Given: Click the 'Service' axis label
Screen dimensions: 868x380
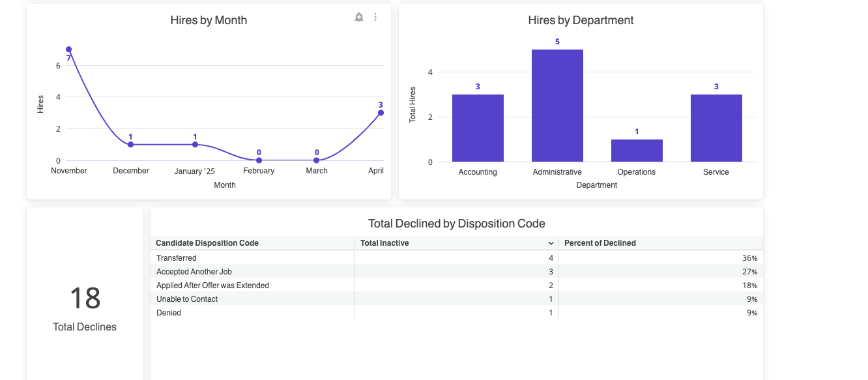Looking at the screenshot, I should tap(716, 172).
